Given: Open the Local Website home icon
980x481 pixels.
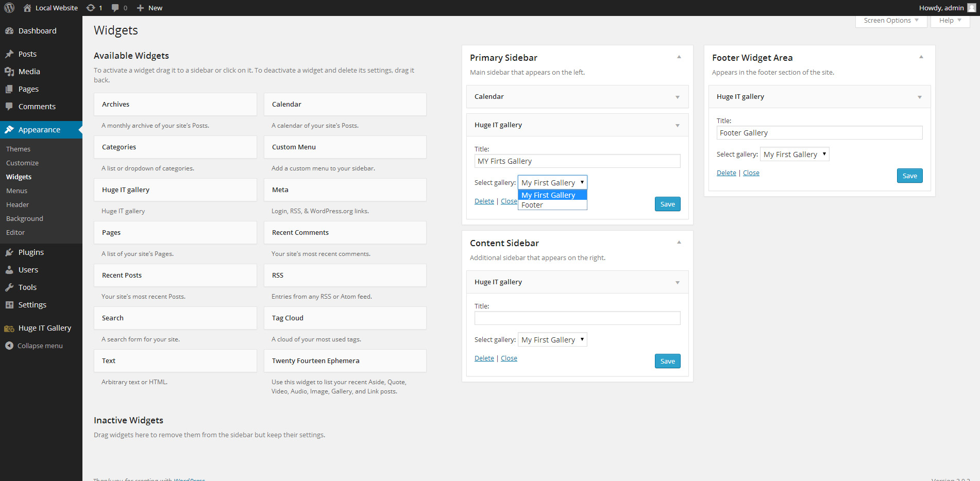Looking at the screenshot, I should click(27, 8).
